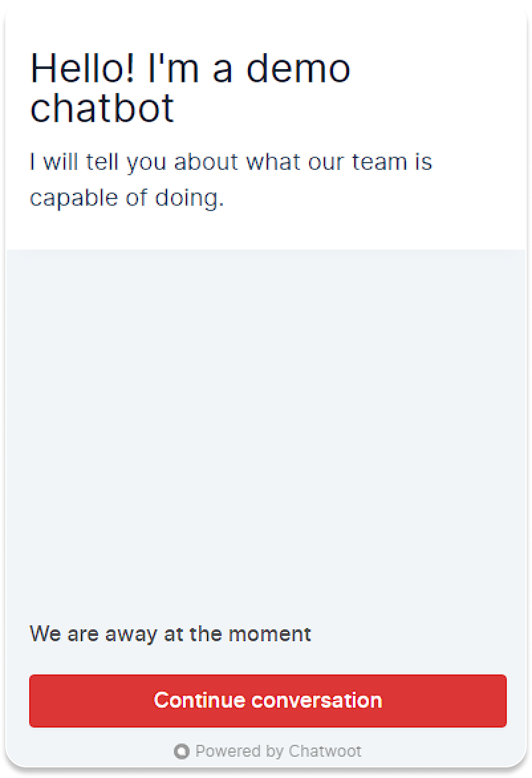532x778 pixels.
Task: Click the word "Chatwoot" in the footer
Action: tap(325, 751)
